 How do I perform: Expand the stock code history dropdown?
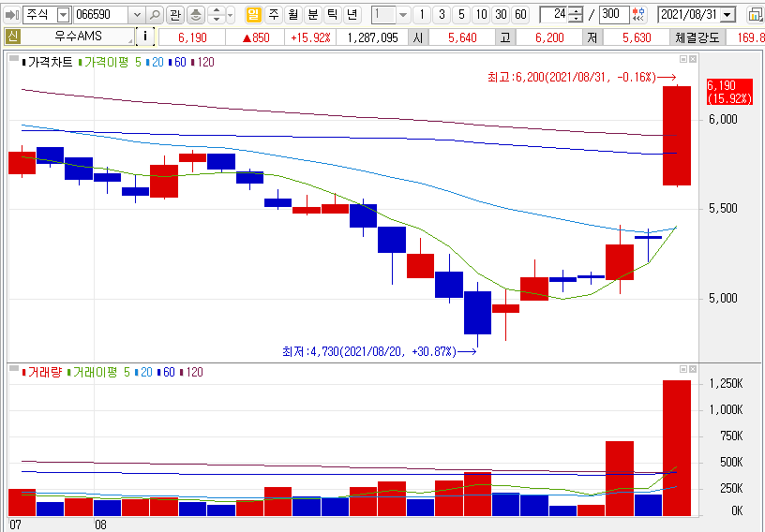coord(137,15)
